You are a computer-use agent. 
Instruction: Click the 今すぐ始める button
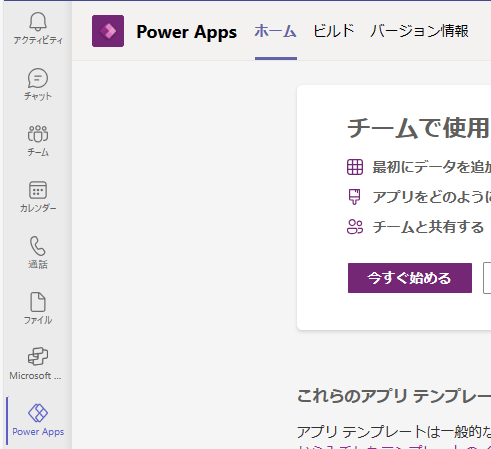[x=410, y=278]
